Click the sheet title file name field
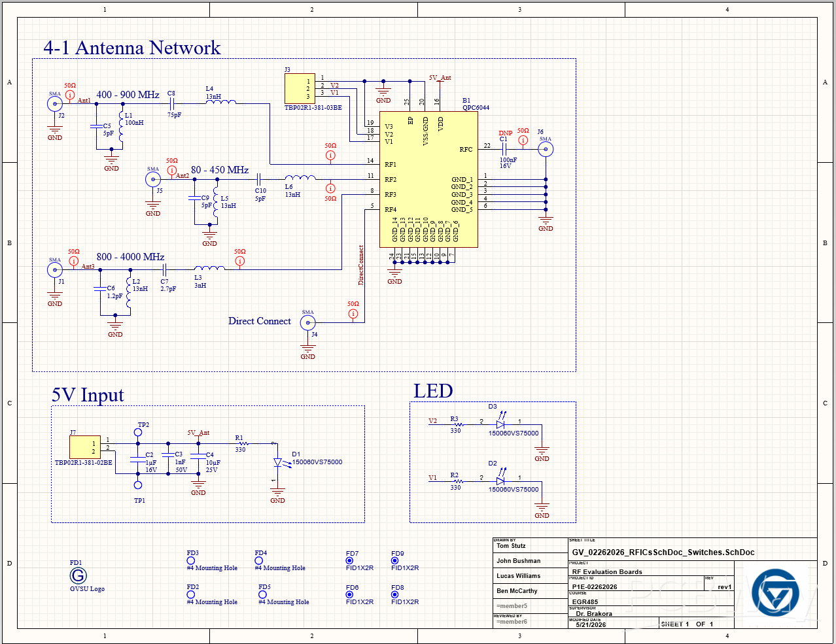This screenshot has width=836, height=644. 663,552
